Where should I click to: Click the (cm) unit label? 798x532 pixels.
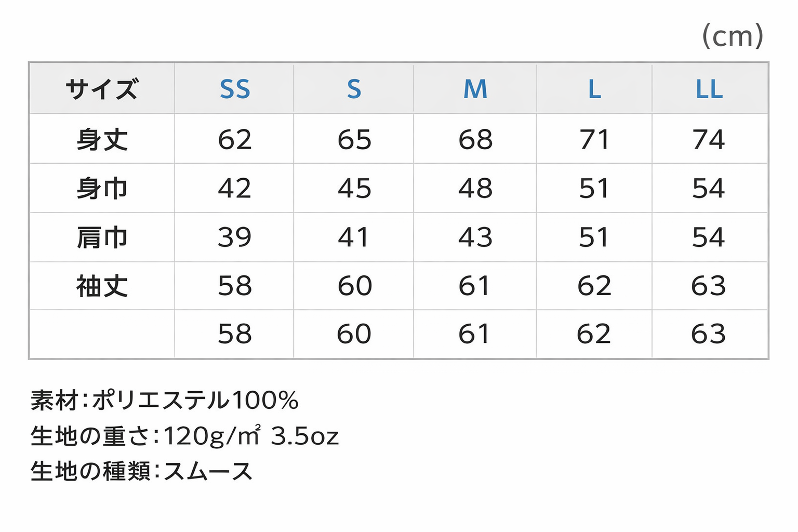(x=733, y=36)
